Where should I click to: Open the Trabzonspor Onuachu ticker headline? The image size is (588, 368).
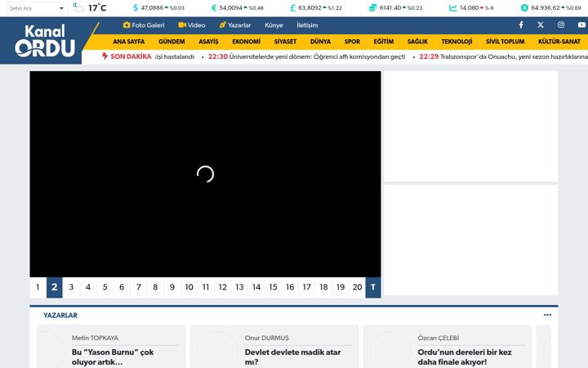click(x=503, y=56)
